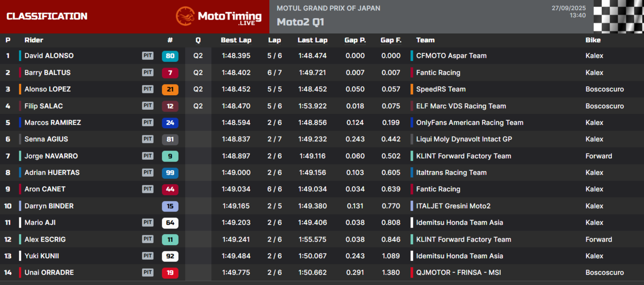Click best lap time 1:48.395

pyautogui.click(x=236, y=56)
